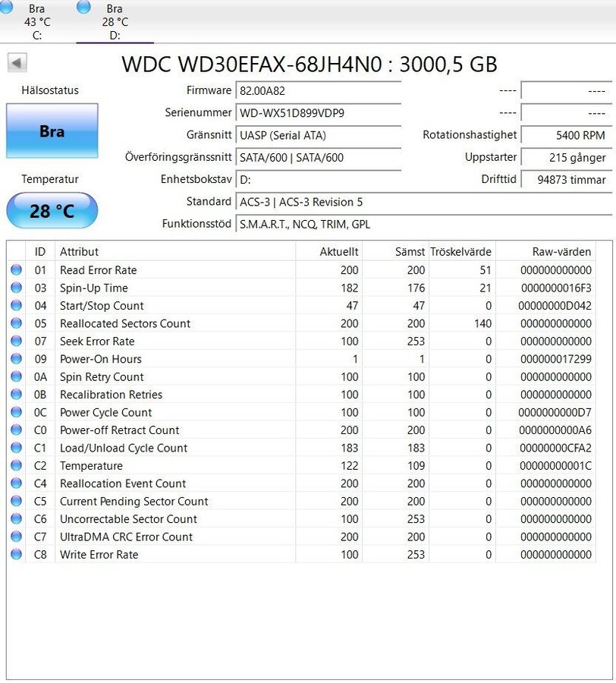Select the UltraDMA CRC Error Count attribute name
The width and height of the screenshot is (616, 683).
126,537
